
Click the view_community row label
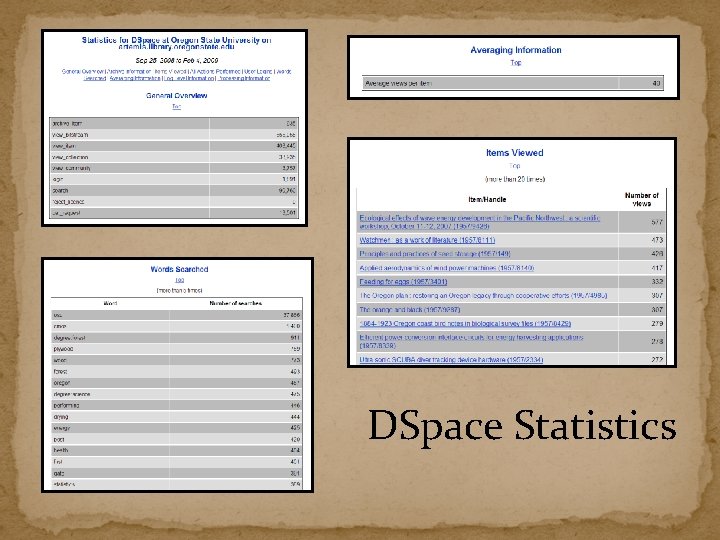click(x=71, y=168)
